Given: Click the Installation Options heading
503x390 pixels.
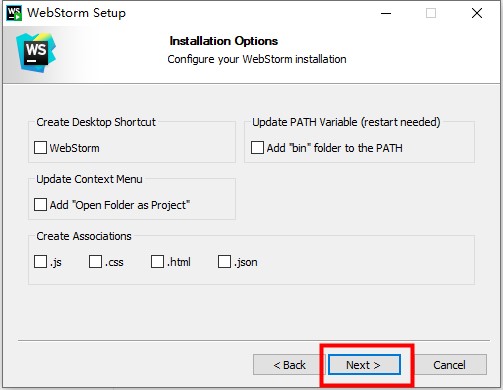Looking at the screenshot, I should coord(223,41).
